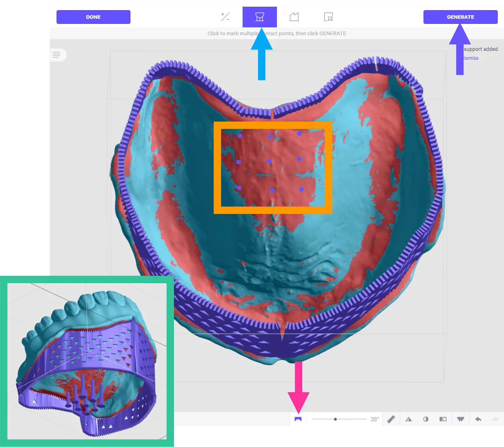Redo the last undone action

[495, 419]
